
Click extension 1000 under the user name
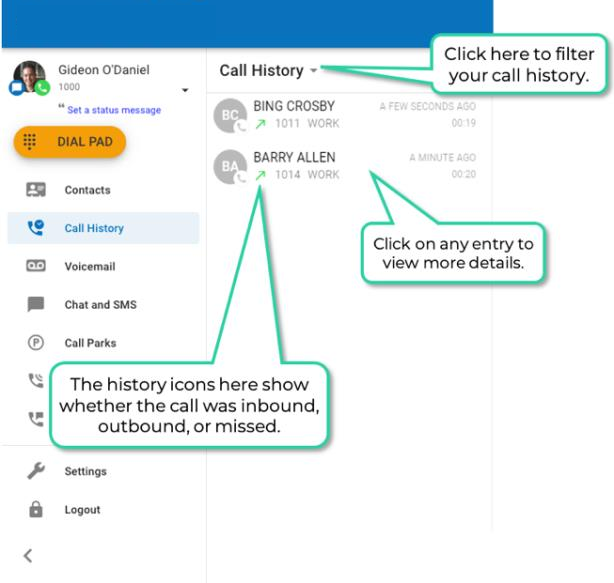tap(69, 87)
